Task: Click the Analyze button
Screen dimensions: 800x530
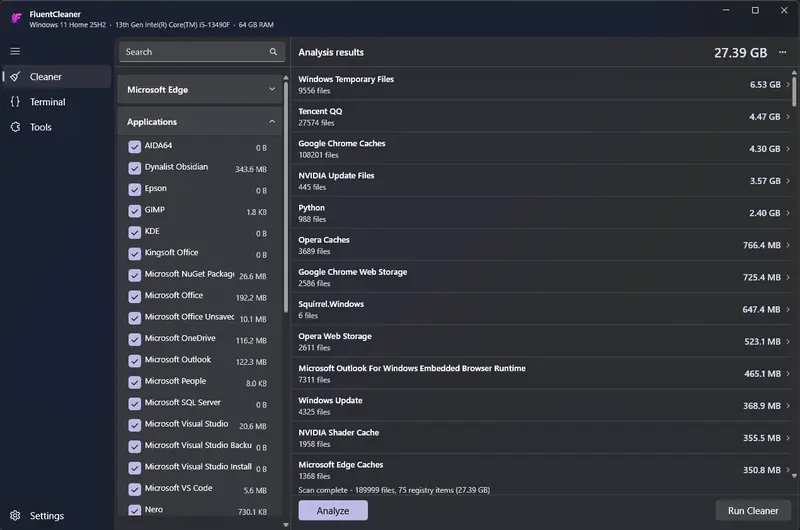Action: click(x=333, y=511)
